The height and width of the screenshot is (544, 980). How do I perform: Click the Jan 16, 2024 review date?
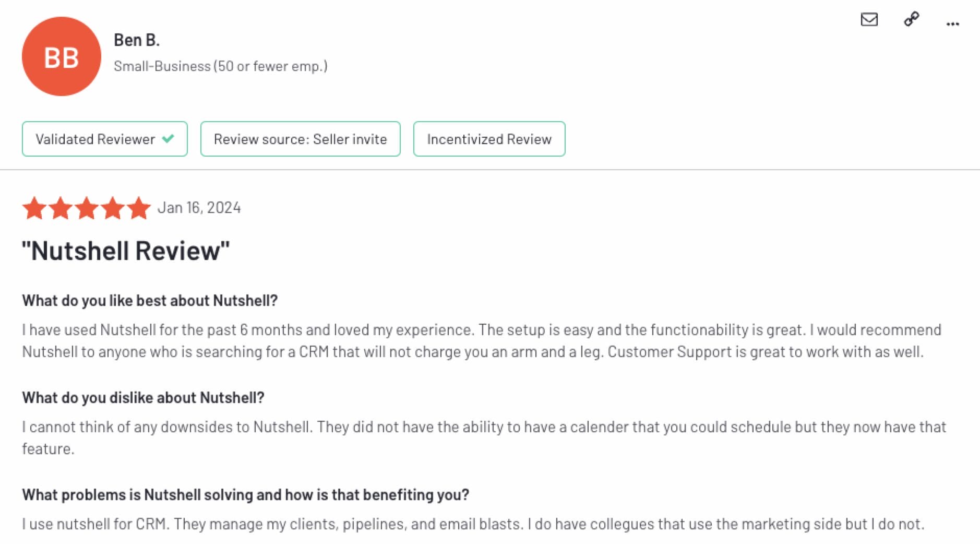pos(199,208)
